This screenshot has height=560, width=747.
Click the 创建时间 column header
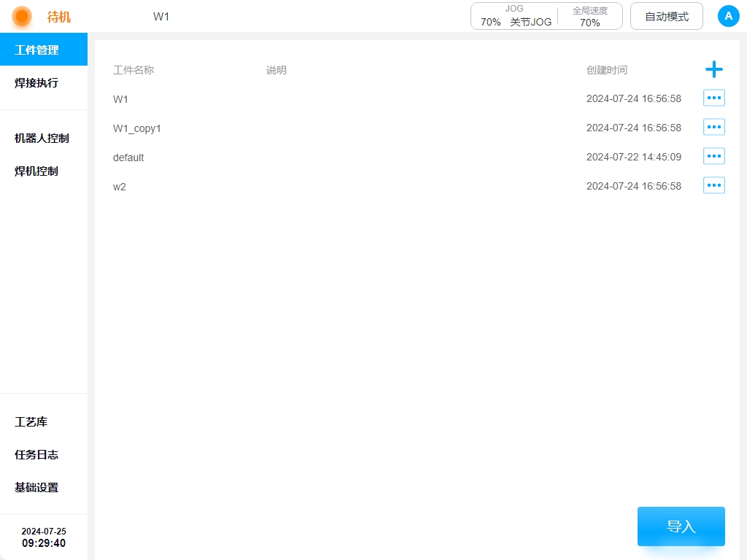click(606, 70)
